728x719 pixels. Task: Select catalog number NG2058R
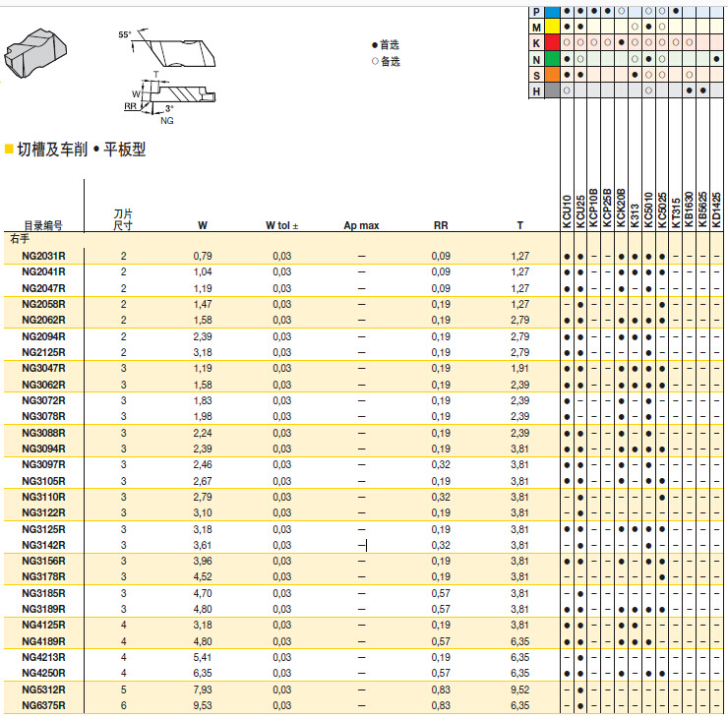coord(43,304)
